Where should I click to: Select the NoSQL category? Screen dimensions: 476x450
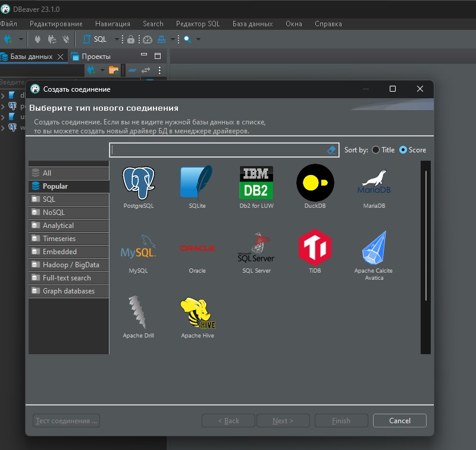[x=68, y=212]
